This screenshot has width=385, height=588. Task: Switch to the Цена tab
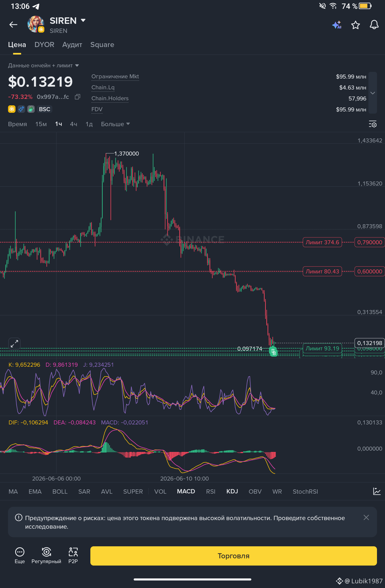point(17,45)
